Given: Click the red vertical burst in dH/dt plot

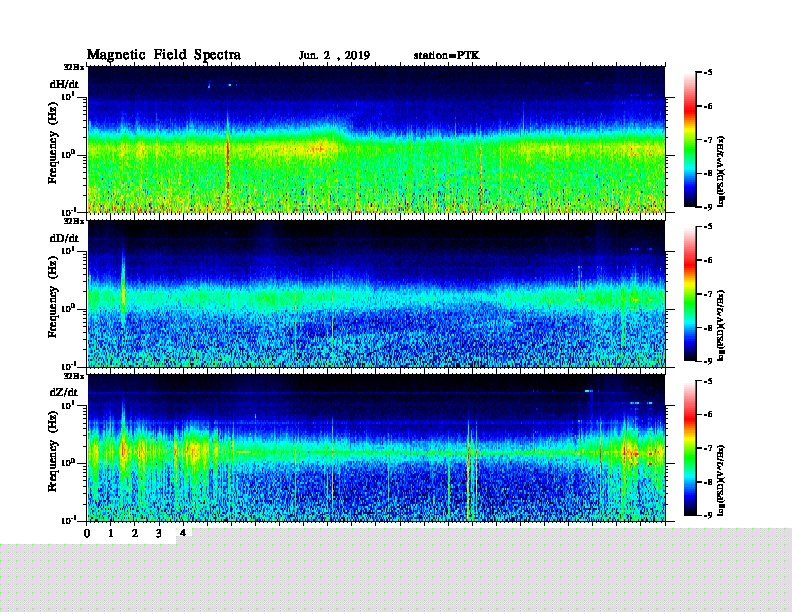Looking at the screenshot, I should point(228,162).
